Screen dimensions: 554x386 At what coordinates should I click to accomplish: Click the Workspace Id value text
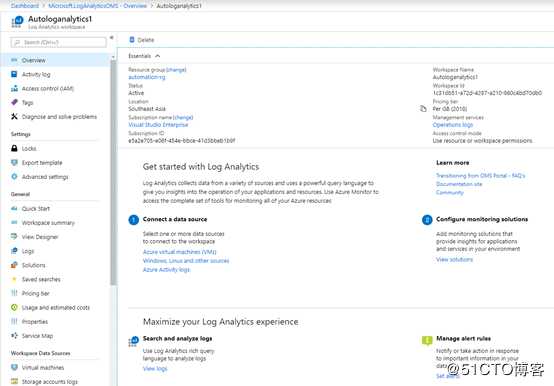coord(487,93)
